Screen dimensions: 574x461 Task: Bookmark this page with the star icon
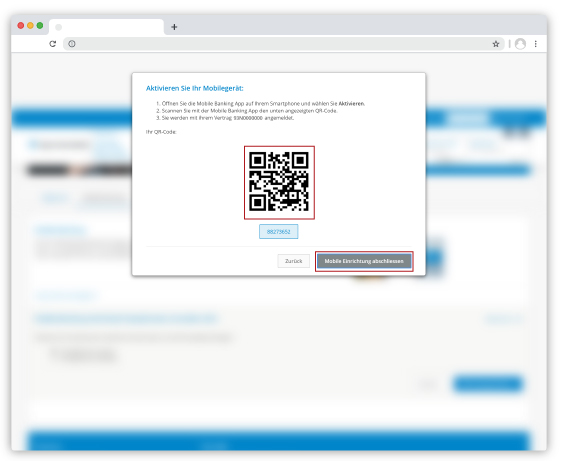(x=496, y=44)
